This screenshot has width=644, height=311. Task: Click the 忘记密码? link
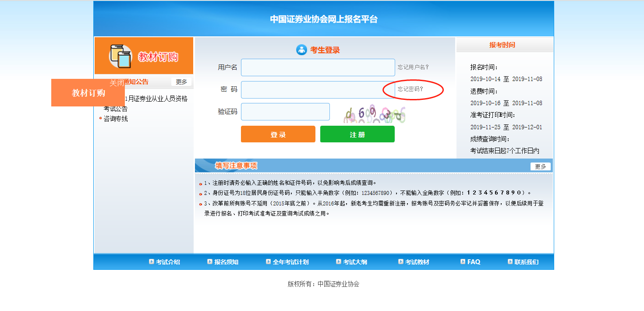pyautogui.click(x=410, y=89)
